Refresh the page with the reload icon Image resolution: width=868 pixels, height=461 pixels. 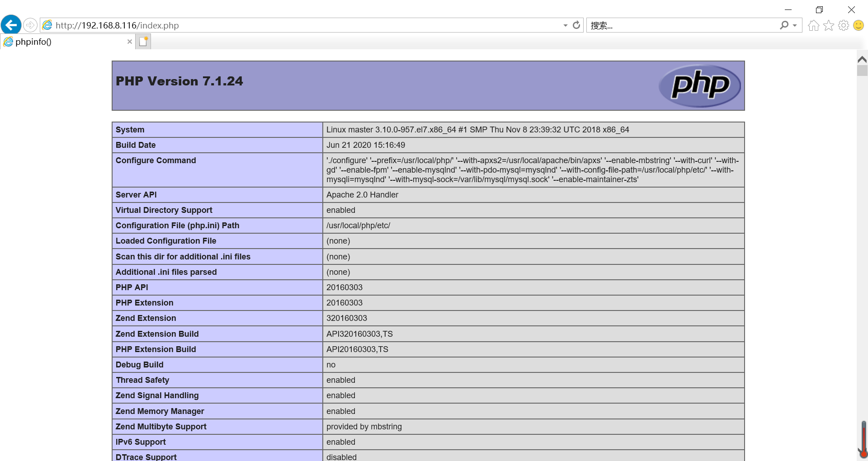(576, 25)
